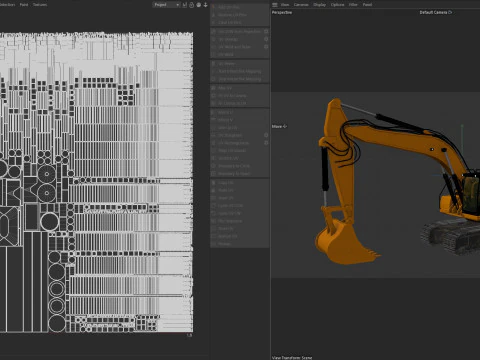The height and width of the screenshot is (360, 480).
Task: Open the Project dropdown in UV editor toolbar
Action: pyautogui.click(x=166, y=5)
